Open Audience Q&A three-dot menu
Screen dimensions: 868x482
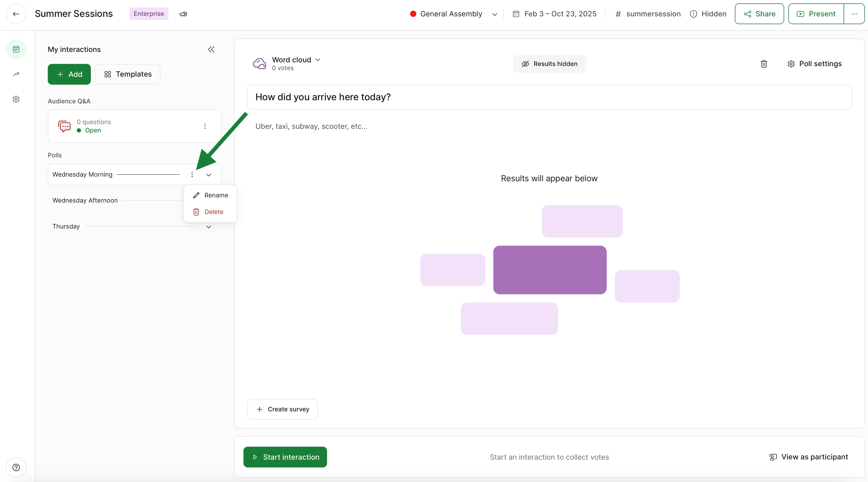(x=205, y=126)
